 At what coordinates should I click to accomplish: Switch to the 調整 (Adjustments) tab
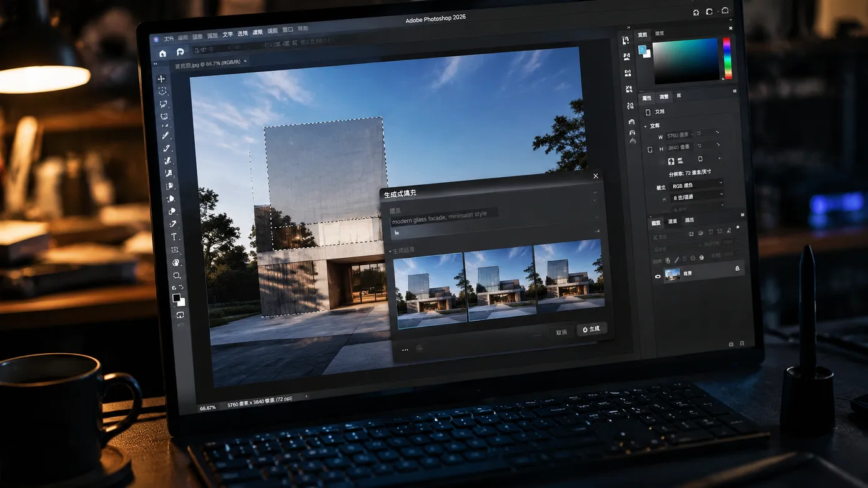coord(664,97)
